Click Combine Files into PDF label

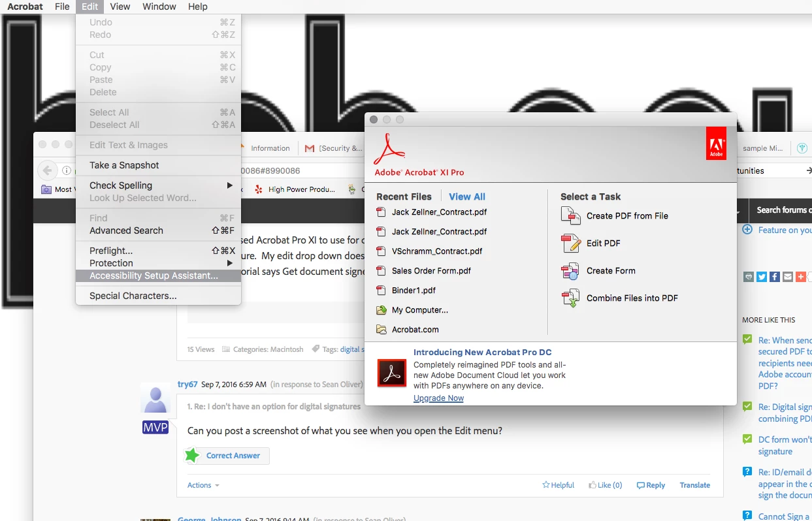point(632,298)
